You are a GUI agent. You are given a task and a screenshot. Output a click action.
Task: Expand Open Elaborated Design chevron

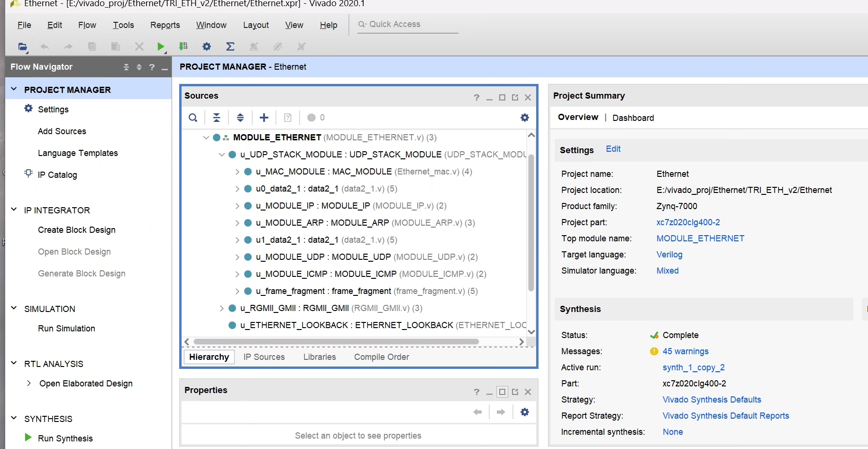[29, 383]
